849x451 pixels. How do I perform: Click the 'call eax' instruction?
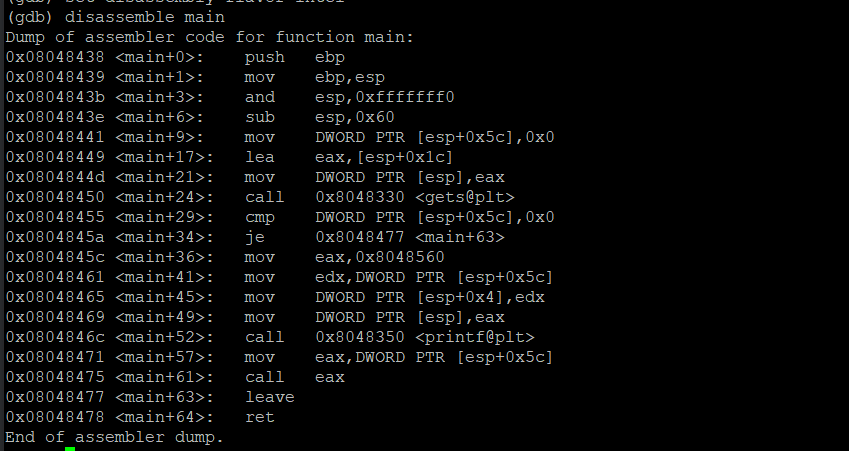294,377
